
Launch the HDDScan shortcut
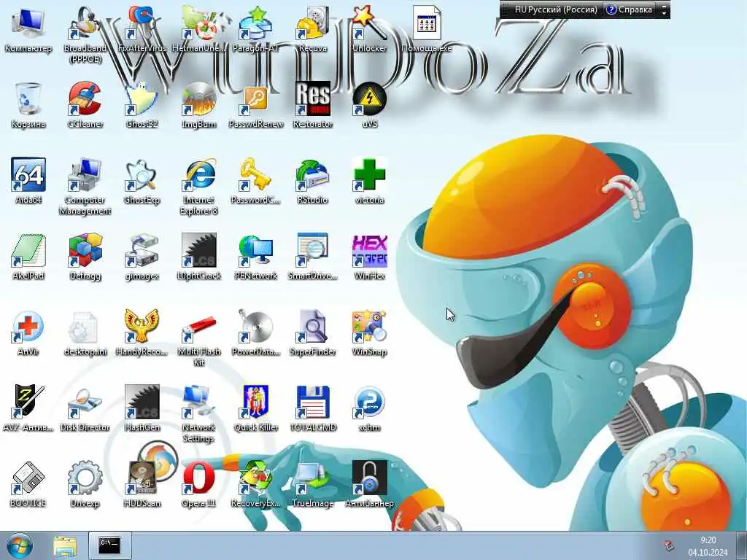[x=142, y=484]
